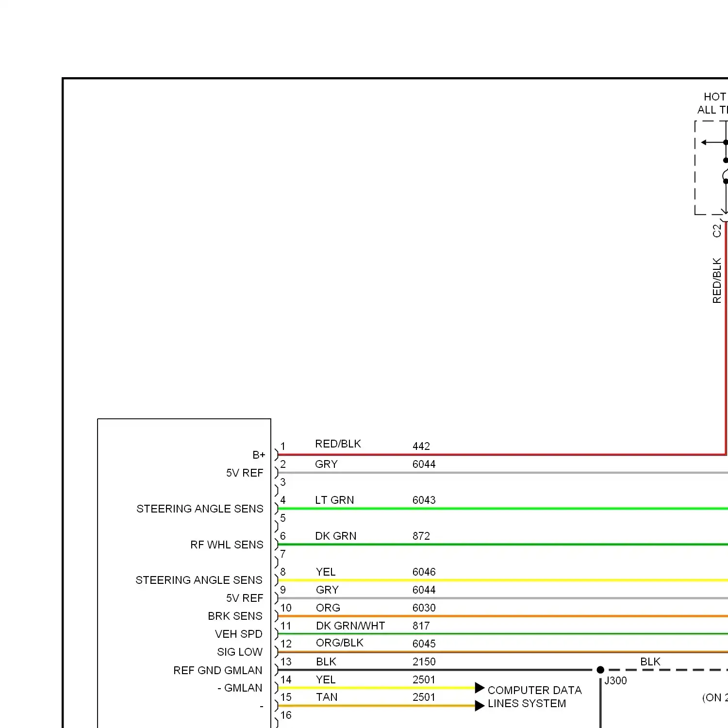Select the B+ terminal label
The height and width of the screenshot is (728, 728).
tap(259, 455)
